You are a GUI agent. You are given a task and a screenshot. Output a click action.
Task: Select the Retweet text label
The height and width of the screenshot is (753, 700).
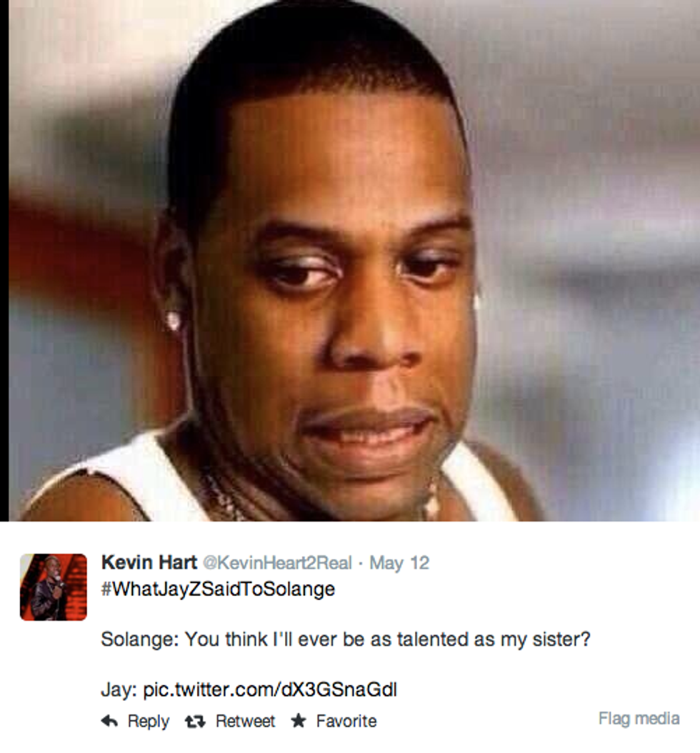[x=245, y=721]
